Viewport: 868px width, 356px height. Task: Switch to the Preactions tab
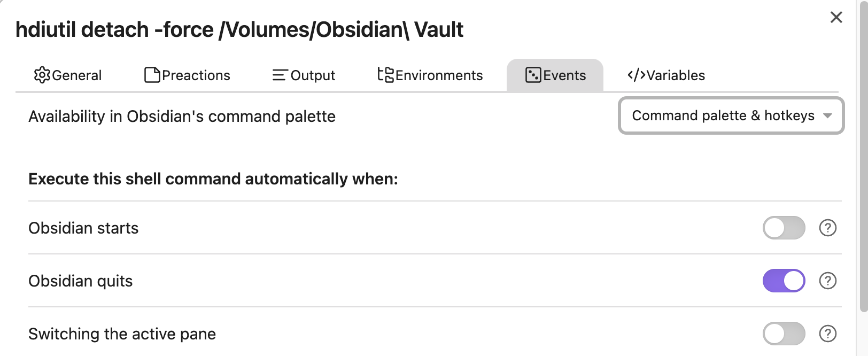click(188, 75)
